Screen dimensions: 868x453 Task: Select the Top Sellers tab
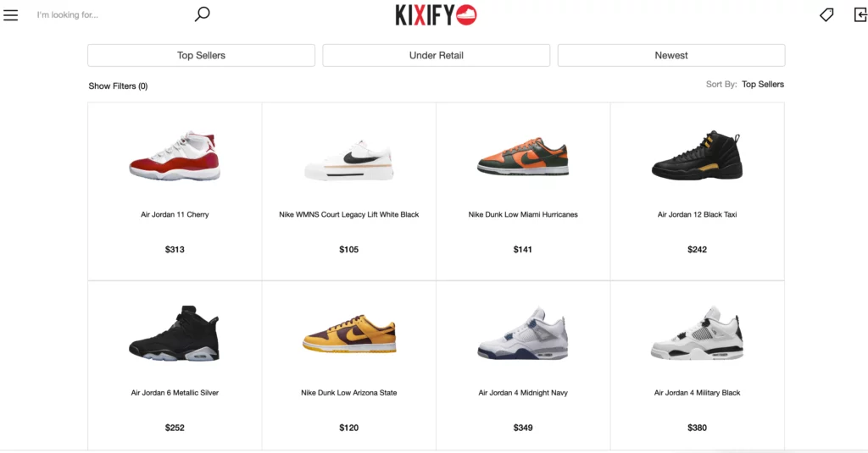click(201, 55)
